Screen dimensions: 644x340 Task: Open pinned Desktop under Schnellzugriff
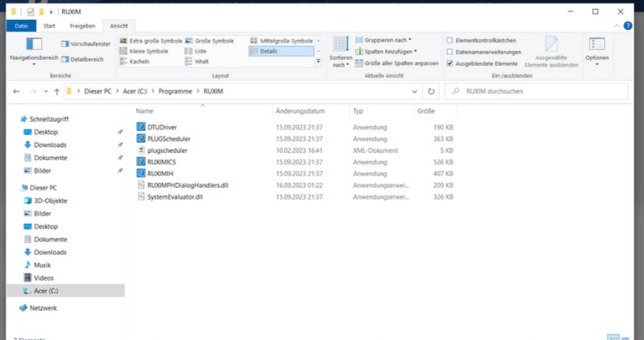click(46, 132)
